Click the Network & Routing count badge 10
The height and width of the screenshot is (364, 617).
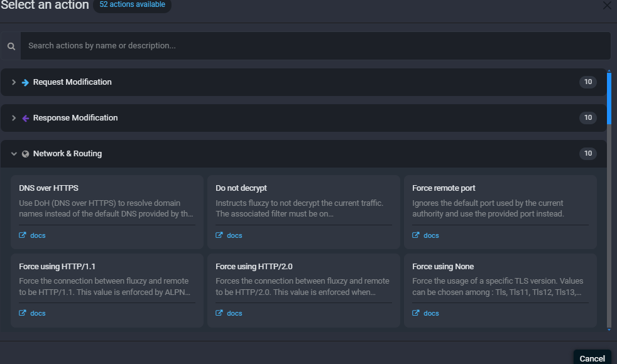588,153
